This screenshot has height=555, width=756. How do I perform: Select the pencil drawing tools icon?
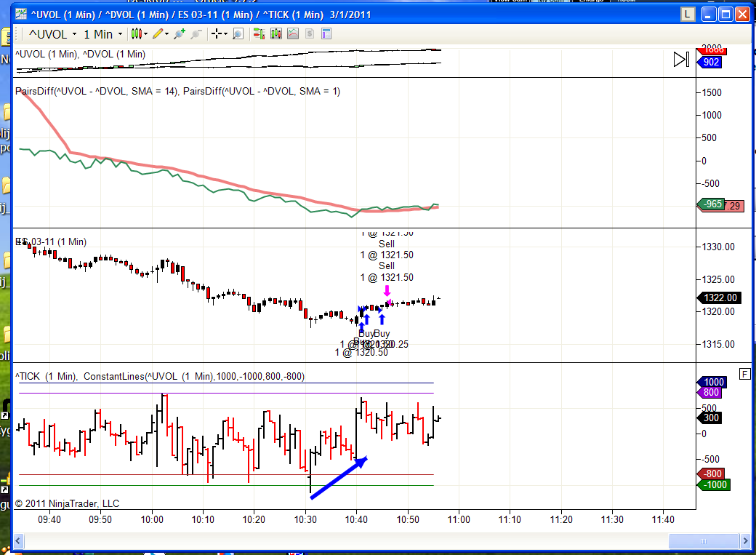click(x=158, y=33)
